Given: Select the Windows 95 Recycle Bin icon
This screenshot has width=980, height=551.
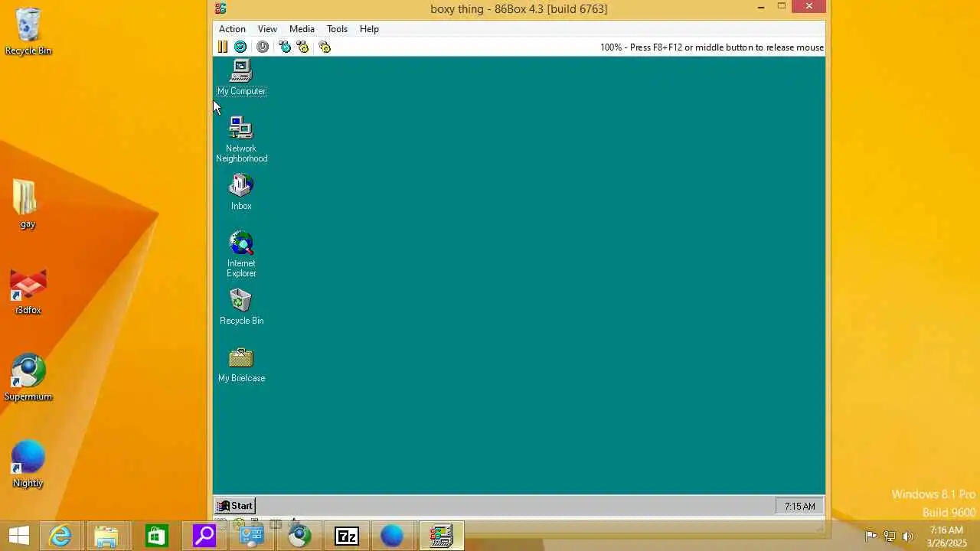Looking at the screenshot, I should click(241, 307).
